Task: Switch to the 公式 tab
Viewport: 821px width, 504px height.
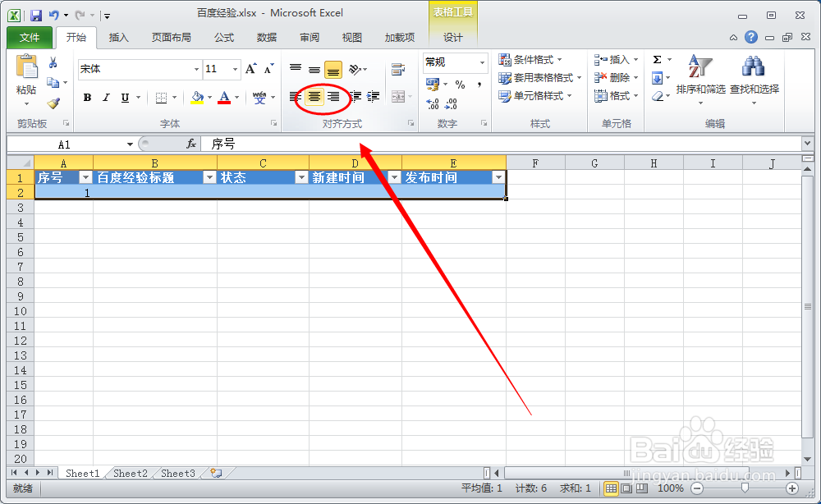Action: point(224,37)
